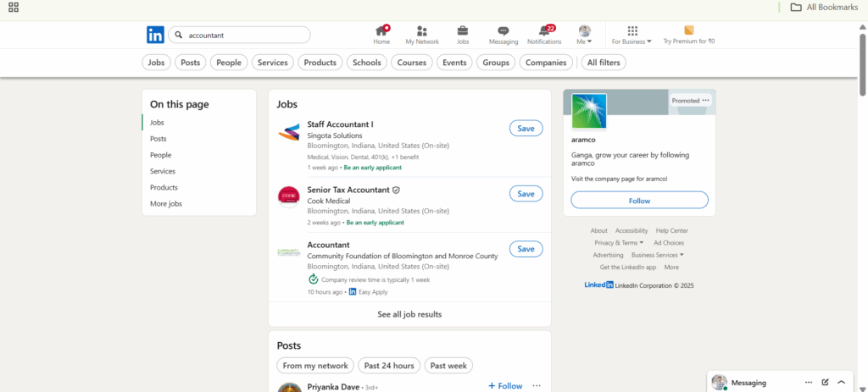
Task: Toggle the Companies filter pill
Action: tap(546, 63)
